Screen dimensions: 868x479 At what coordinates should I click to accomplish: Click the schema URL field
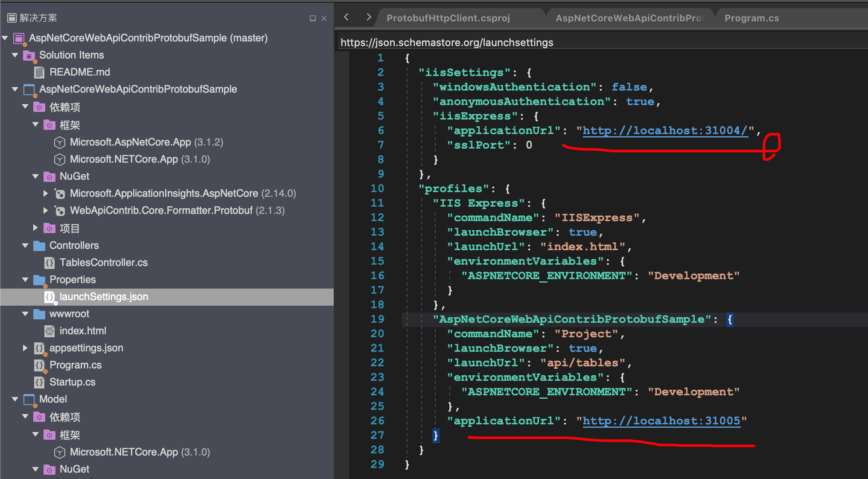click(x=446, y=42)
